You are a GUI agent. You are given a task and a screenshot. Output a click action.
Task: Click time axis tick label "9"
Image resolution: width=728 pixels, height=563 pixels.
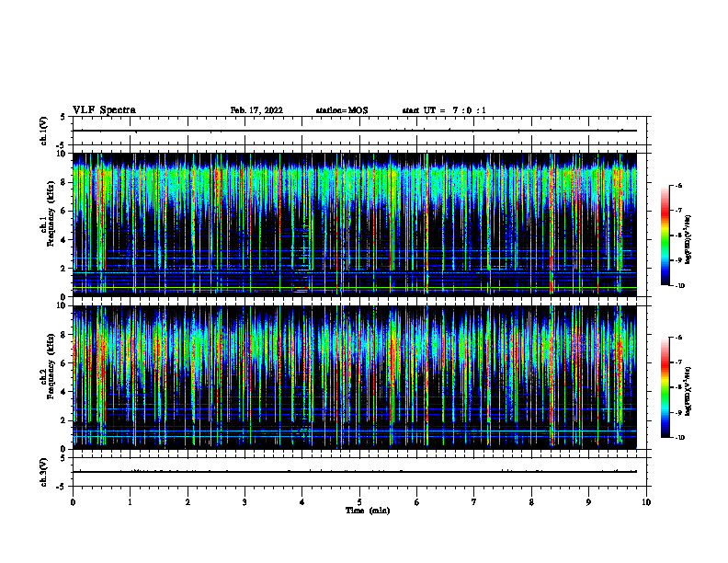(588, 502)
